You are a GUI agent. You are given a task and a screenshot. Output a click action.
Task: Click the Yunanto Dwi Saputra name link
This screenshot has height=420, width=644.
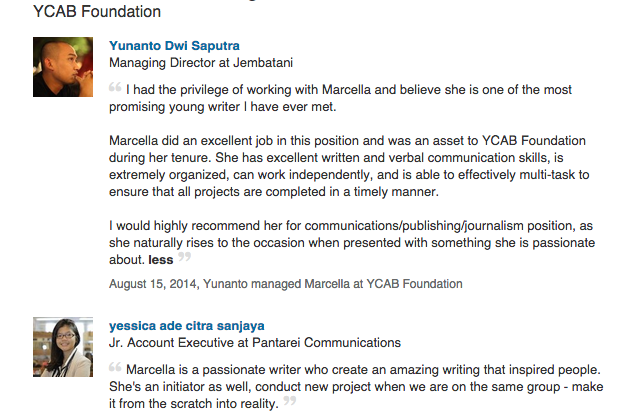[x=174, y=46]
